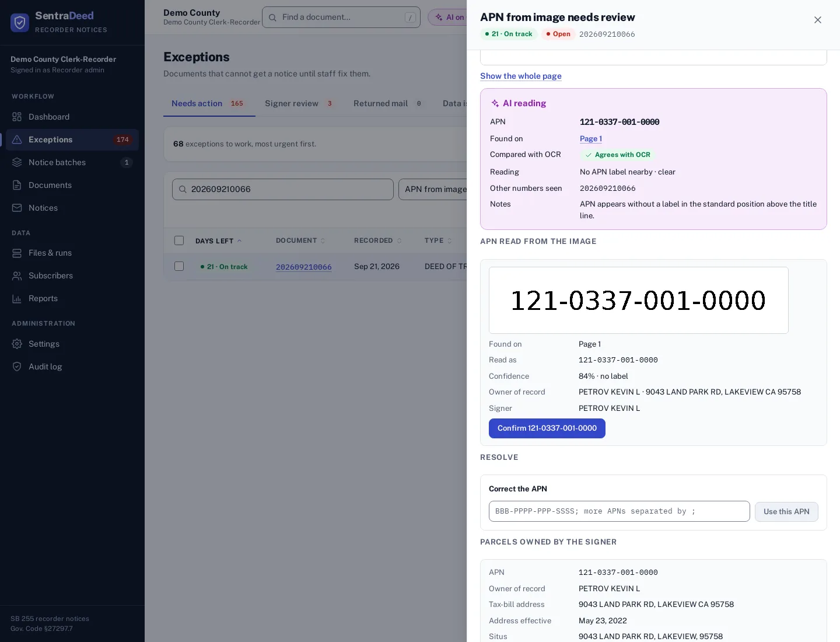
Task: Confirm APN 121-0337-001-0000
Action: (x=547, y=428)
